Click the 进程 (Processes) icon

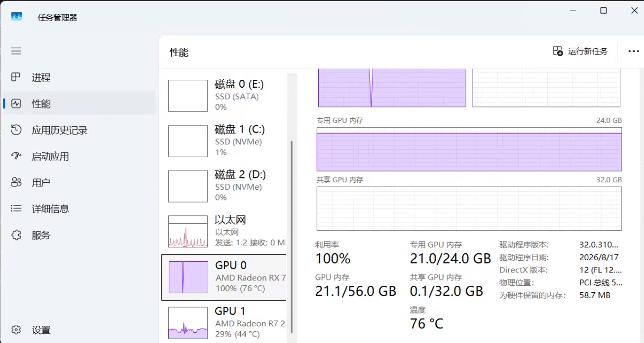point(16,77)
